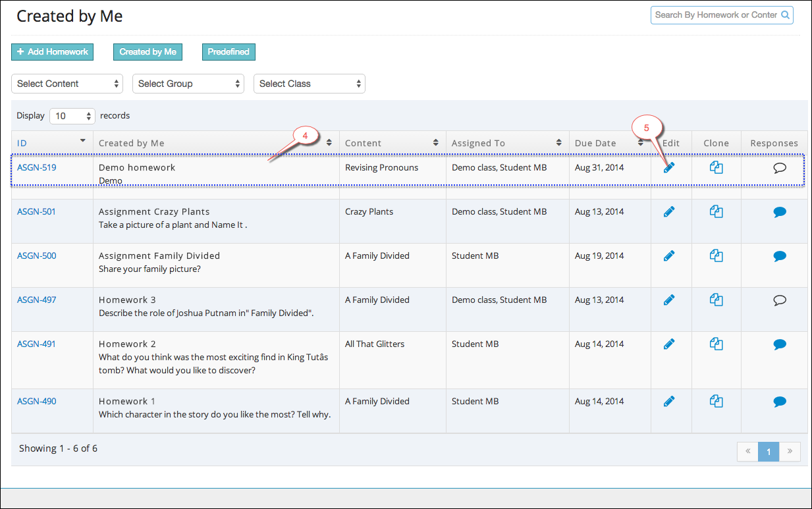Click the Demo homework title

coord(137,167)
